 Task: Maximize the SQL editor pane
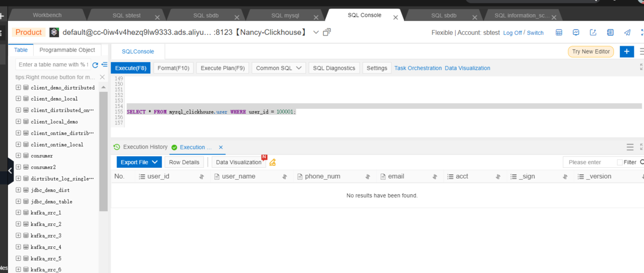[641, 68]
